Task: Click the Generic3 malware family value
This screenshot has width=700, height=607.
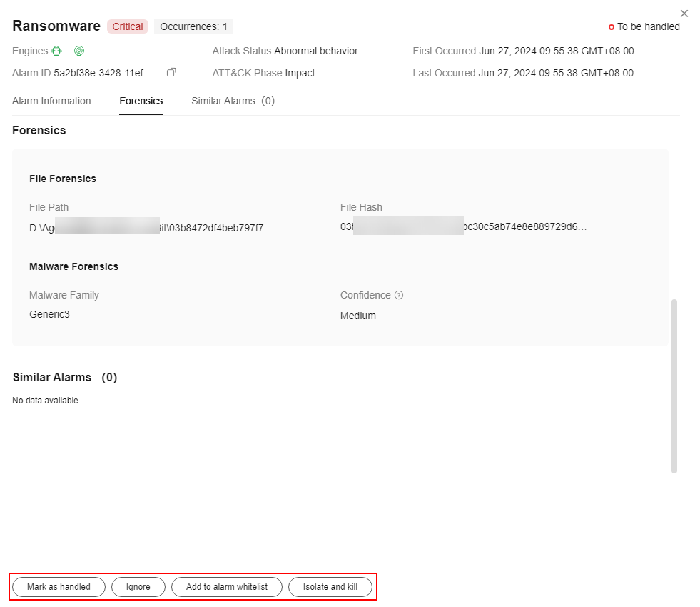Action: tap(49, 314)
